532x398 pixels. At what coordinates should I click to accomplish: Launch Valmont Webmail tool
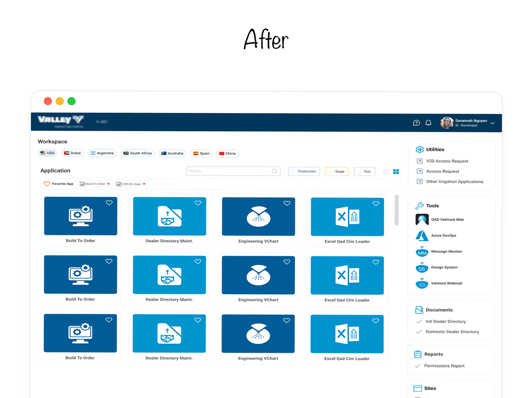tap(439, 284)
